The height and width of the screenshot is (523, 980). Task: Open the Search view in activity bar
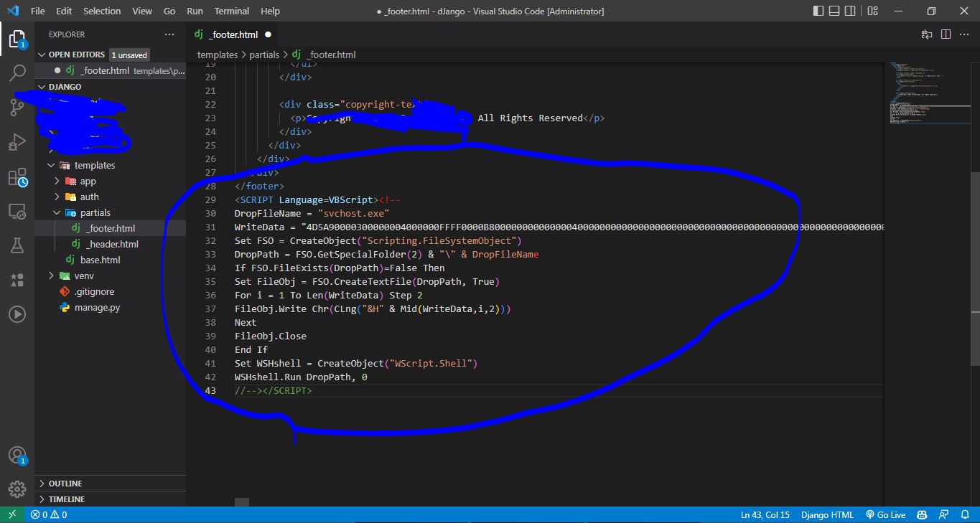(17, 72)
